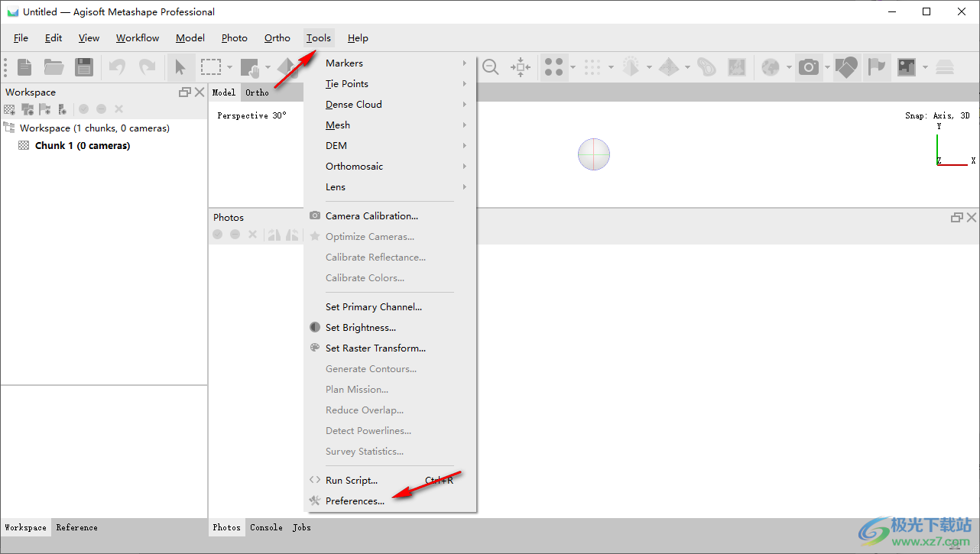Click Add Chunk icon in Workspace
Image resolution: width=980 pixels, height=554 pixels.
click(x=10, y=109)
